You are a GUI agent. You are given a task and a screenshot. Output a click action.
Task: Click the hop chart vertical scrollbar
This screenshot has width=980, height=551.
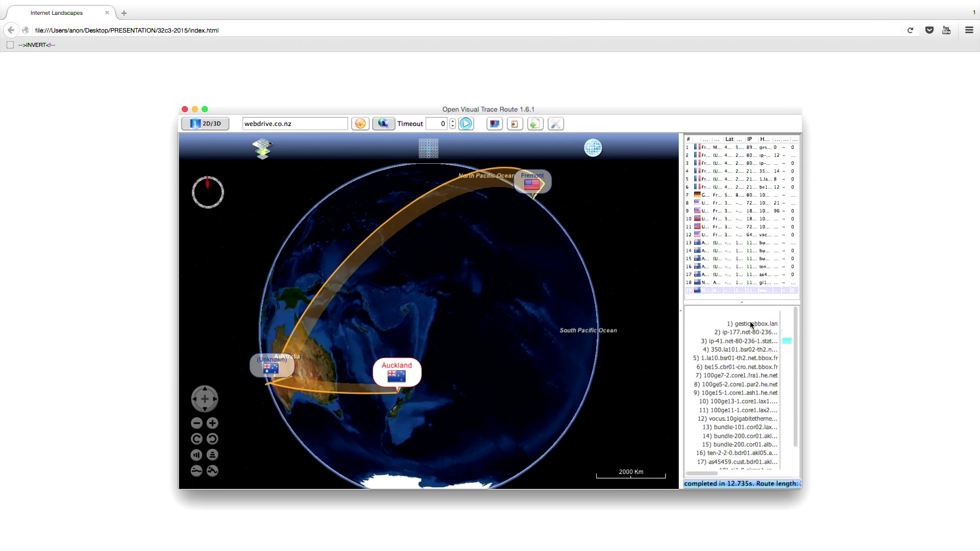[x=795, y=378]
